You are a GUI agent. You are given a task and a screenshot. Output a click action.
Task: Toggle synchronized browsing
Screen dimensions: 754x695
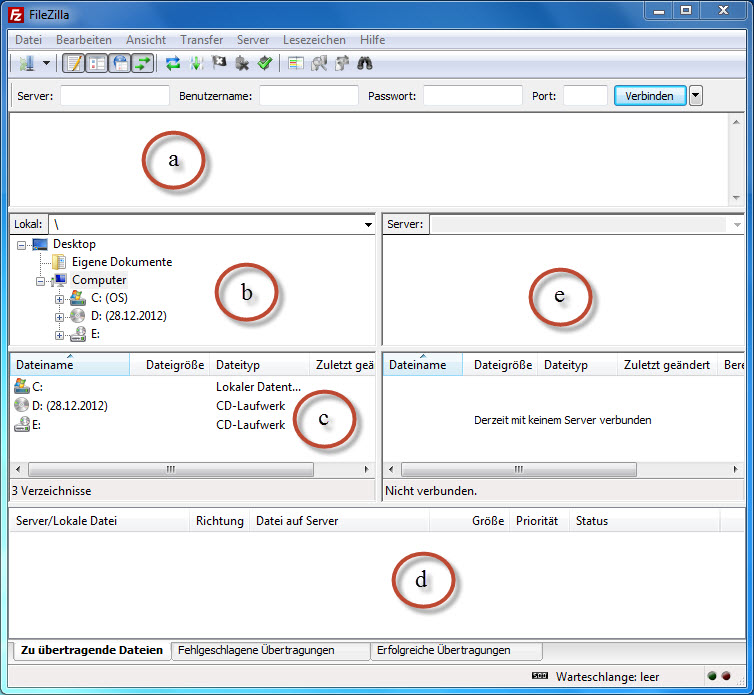pos(341,63)
